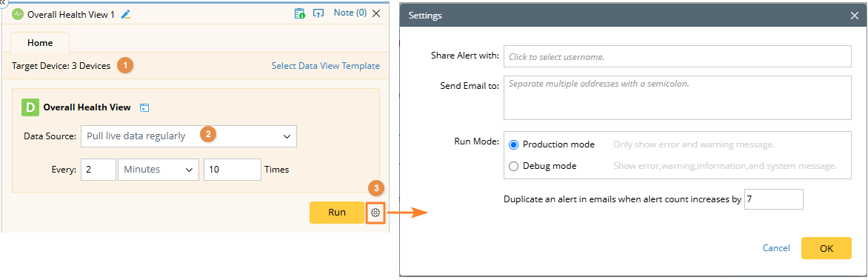Select Debug mode radio button
Screen dimensions: 868x280
(x=513, y=166)
